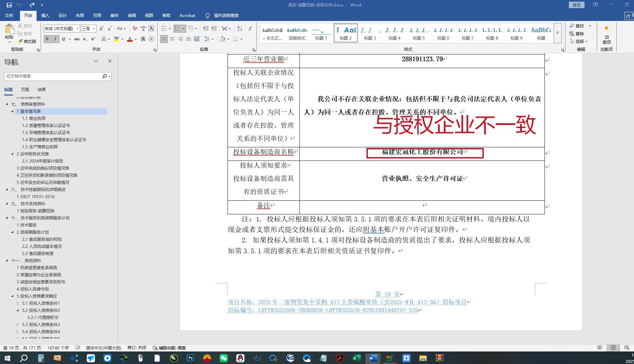Justify the paragraph text
634x364 pixels.
point(189,39)
